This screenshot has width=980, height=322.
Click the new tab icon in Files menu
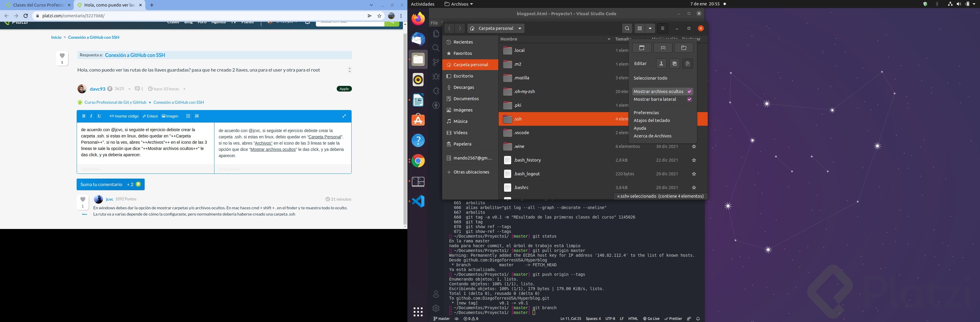[663, 48]
